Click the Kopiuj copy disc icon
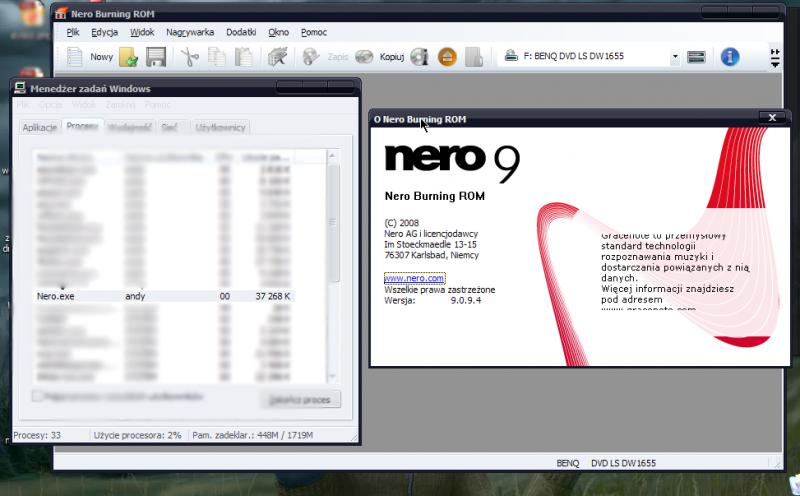 click(x=364, y=57)
